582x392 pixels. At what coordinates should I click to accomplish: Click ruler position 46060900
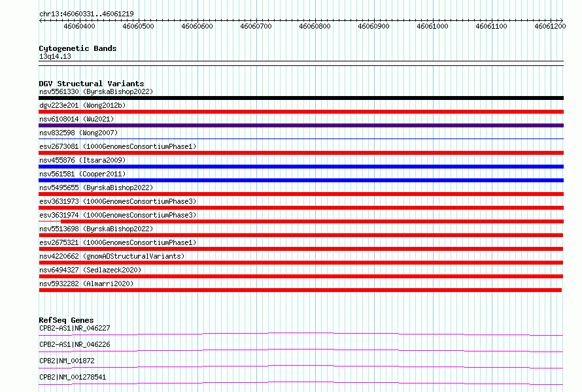click(374, 26)
